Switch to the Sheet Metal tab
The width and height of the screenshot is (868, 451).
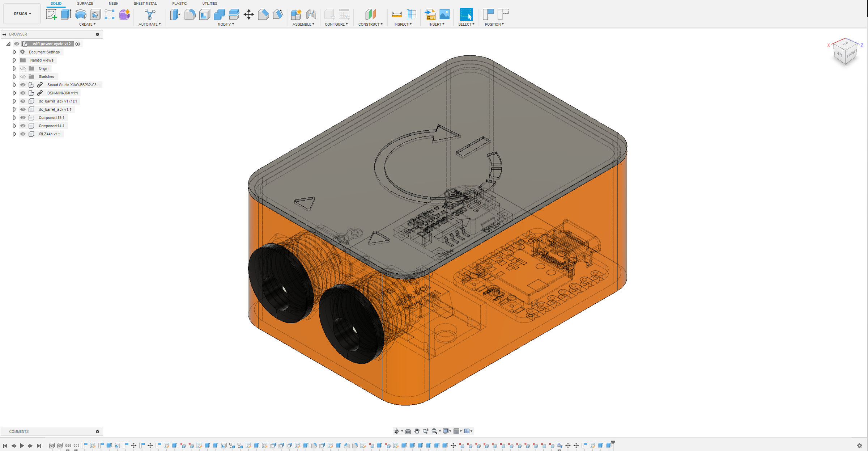pos(145,4)
